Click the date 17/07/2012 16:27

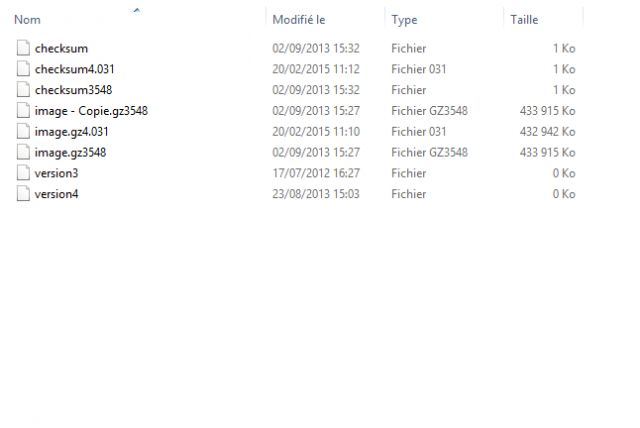[316, 173]
